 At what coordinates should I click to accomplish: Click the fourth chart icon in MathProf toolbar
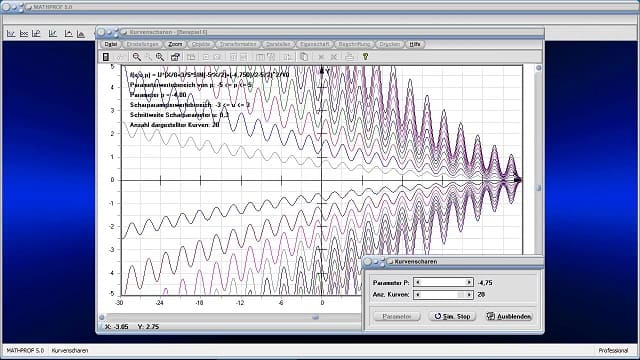click(x=53, y=34)
